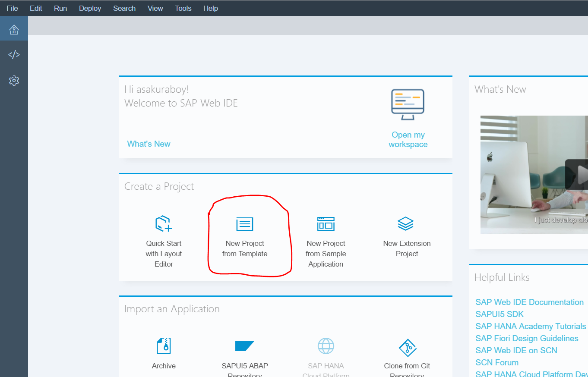Import from SAPUI5 ABAP Repository
This screenshot has width=588, height=377.
point(244,354)
